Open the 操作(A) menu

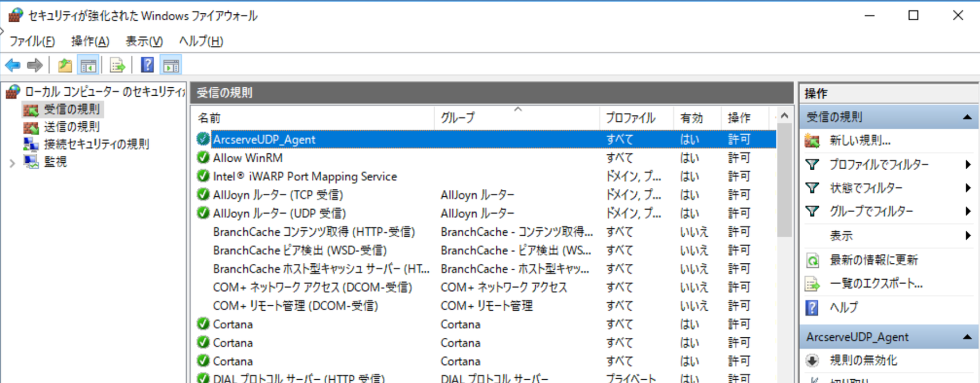(90, 41)
